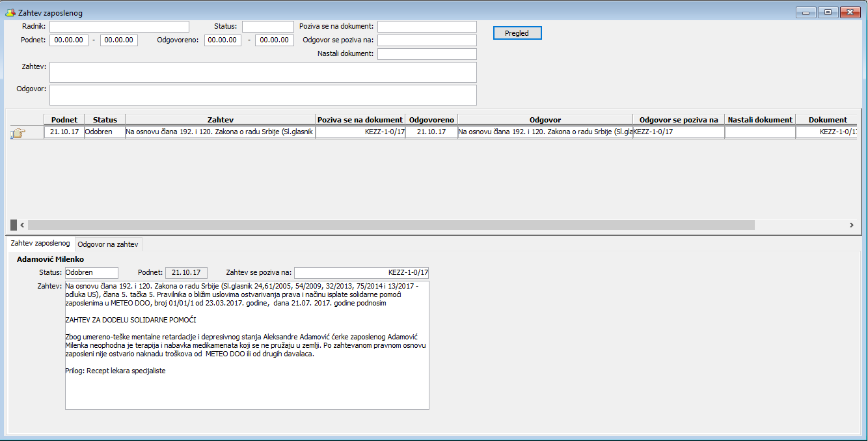Focus the Odgovor se poziva na filter field
Viewport: 868px width, 441px height.
pyautogui.click(x=427, y=40)
